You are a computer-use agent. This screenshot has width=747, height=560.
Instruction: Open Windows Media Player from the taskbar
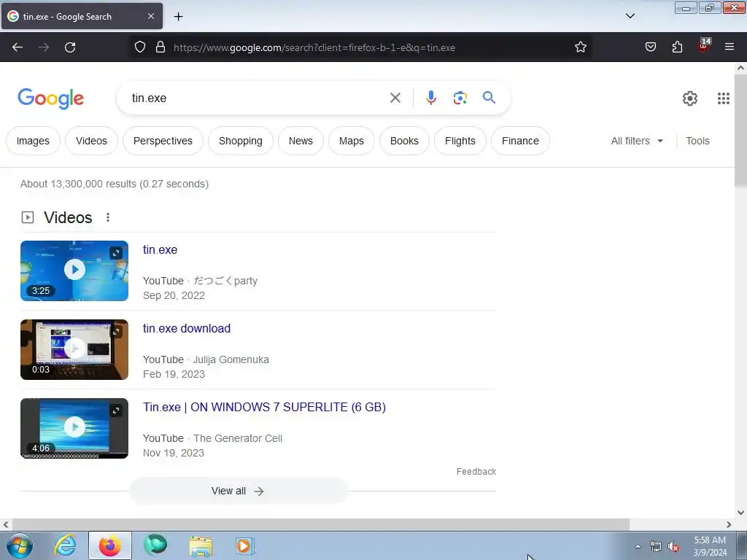click(x=245, y=545)
